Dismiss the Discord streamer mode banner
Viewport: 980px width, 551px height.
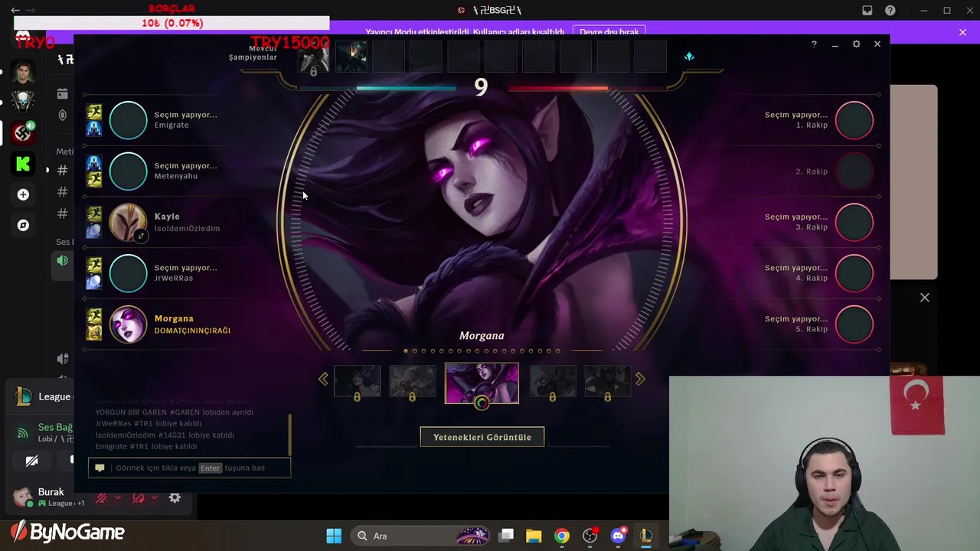pyautogui.click(x=962, y=32)
